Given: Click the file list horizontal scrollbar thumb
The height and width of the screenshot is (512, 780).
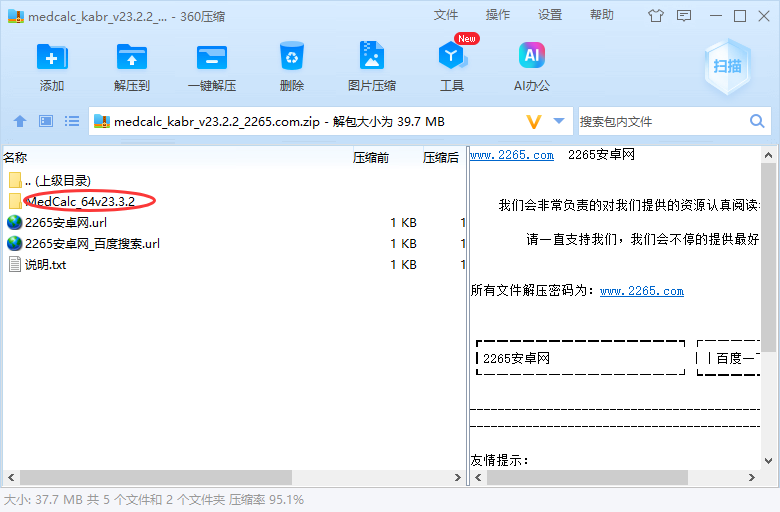Looking at the screenshot, I should 156,477.
